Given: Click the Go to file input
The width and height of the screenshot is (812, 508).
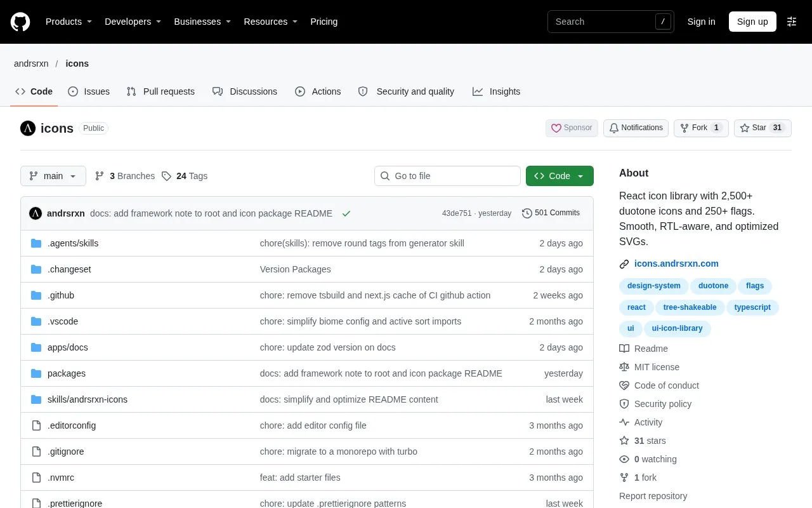Looking at the screenshot, I should [447, 176].
